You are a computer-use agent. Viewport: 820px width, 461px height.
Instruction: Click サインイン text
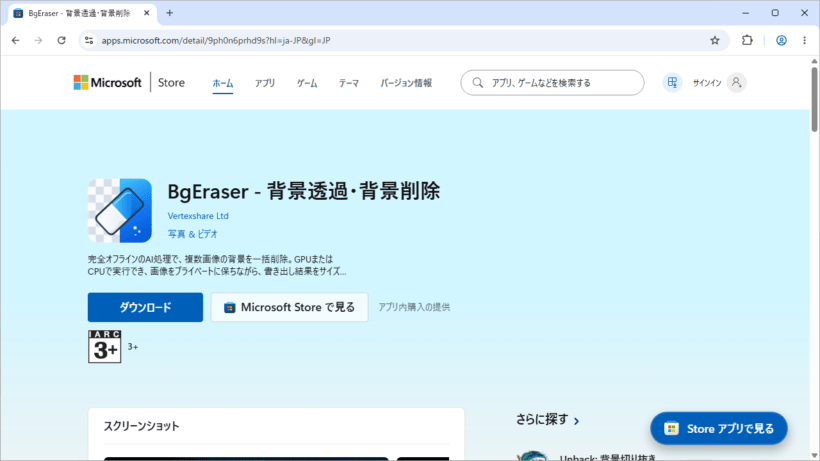pos(707,83)
